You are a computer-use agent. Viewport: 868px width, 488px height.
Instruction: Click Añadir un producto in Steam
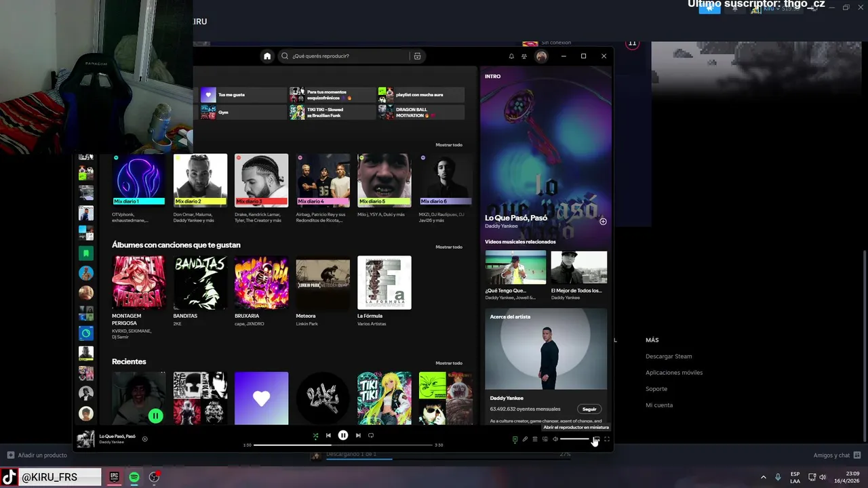[x=37, y=455]
